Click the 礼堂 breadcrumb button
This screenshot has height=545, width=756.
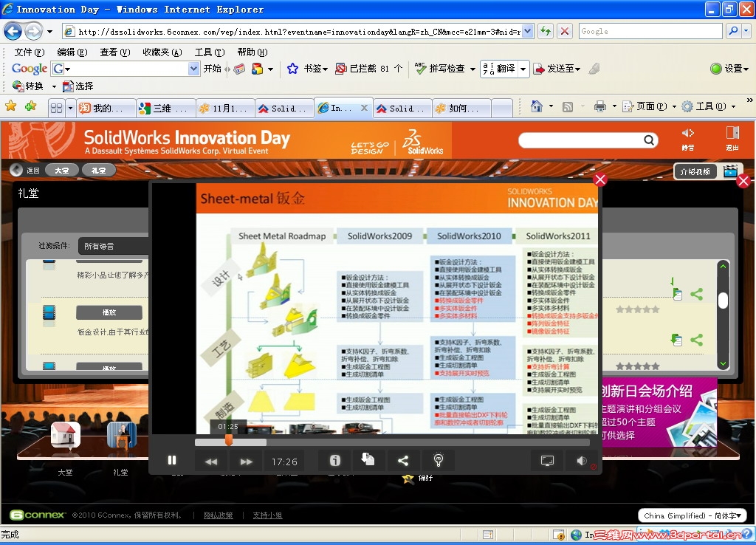(98, 171)
